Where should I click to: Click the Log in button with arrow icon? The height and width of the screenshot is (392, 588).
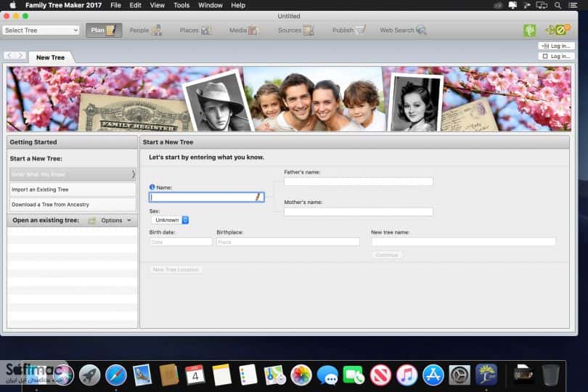pos(557,46)
